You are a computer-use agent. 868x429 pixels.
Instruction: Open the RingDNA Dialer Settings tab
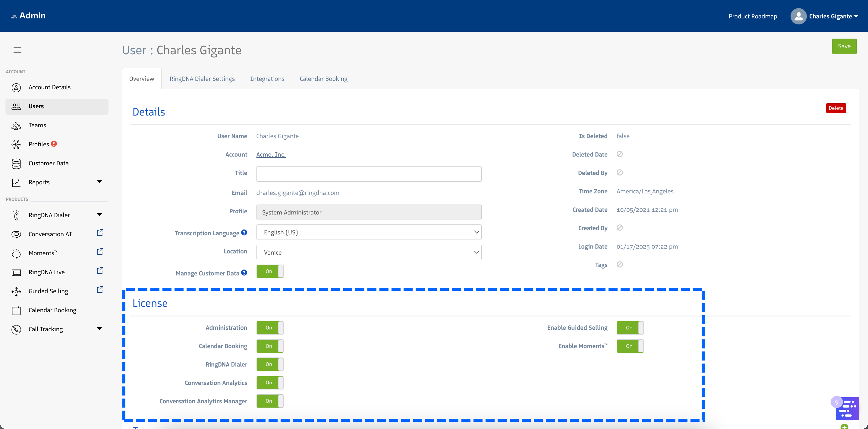coord(202,78)
